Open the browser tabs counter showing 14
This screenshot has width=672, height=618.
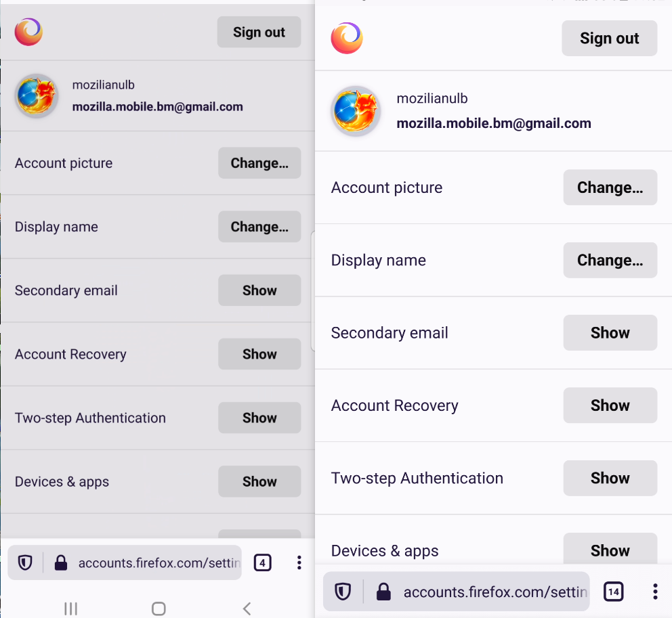(x=613, y=591)
